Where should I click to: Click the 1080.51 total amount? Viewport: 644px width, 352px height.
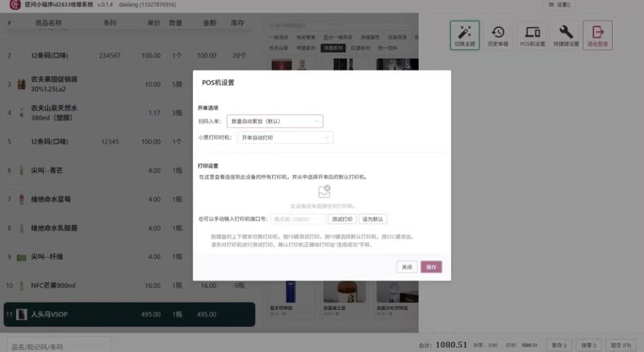pos(451,345)
